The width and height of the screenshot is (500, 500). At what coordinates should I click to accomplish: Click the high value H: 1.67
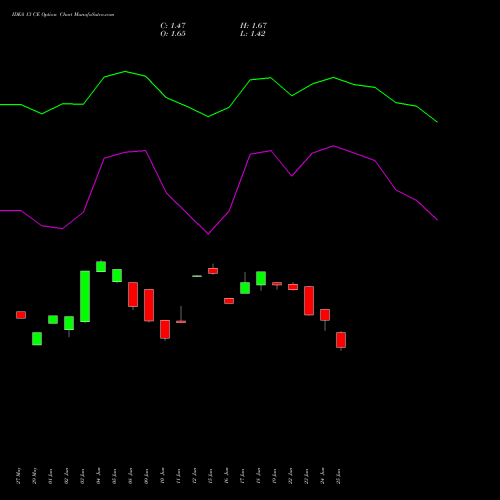(253, 26)
